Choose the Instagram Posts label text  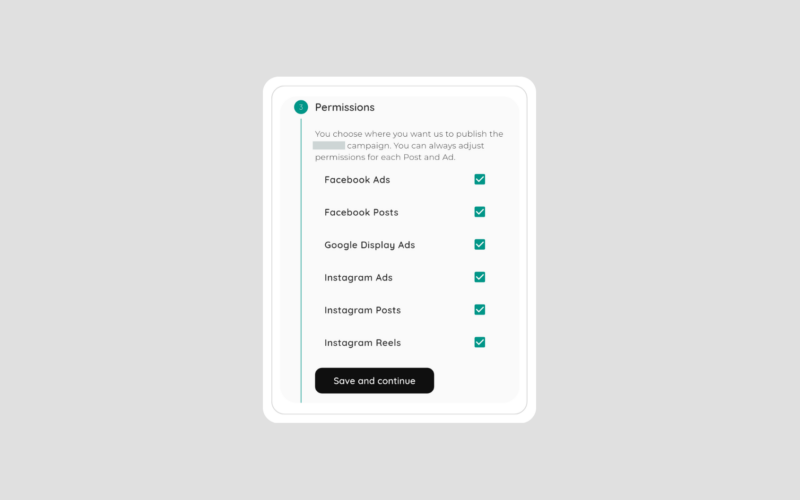362,310
